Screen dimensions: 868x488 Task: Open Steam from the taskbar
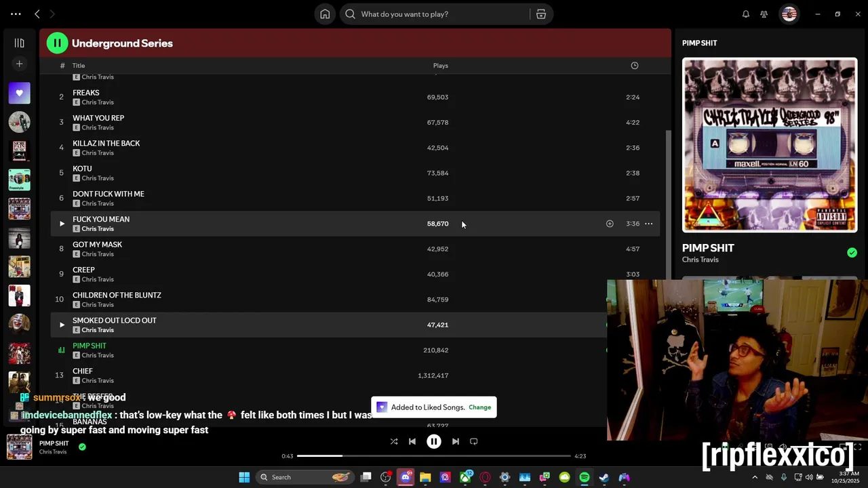[x=604, y=477]
